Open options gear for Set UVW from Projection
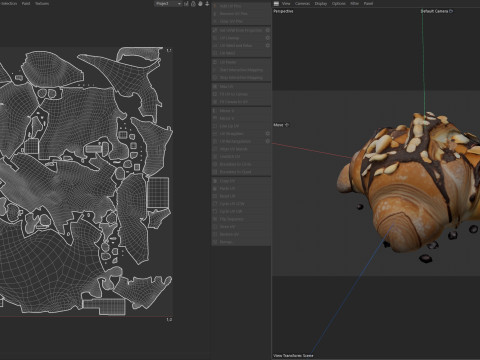The image size is (480, 360). (268, 30)
